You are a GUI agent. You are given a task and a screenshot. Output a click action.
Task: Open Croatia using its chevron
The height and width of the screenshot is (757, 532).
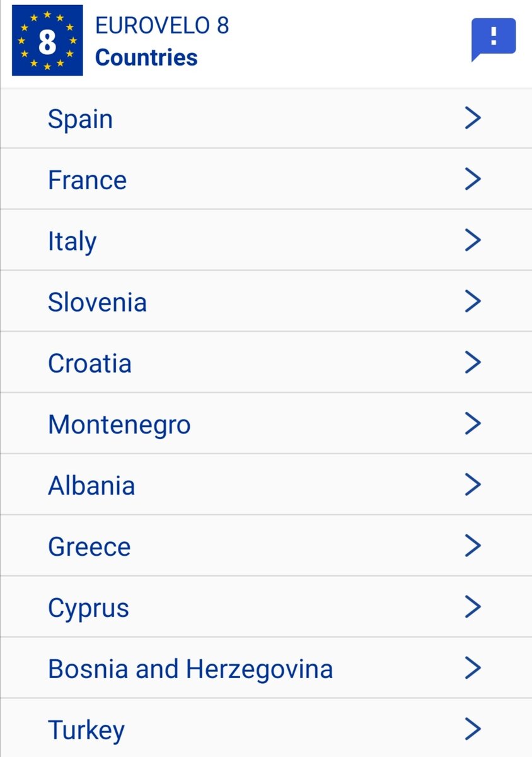pyautogui.click(x=473, y=362)
